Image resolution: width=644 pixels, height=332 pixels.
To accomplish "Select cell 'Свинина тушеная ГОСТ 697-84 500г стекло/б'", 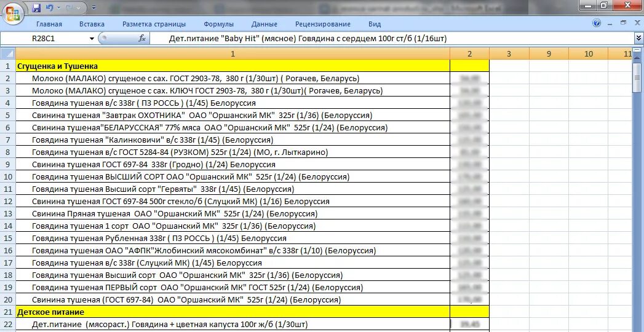I will pyautogui.click(x=233, y=202).
